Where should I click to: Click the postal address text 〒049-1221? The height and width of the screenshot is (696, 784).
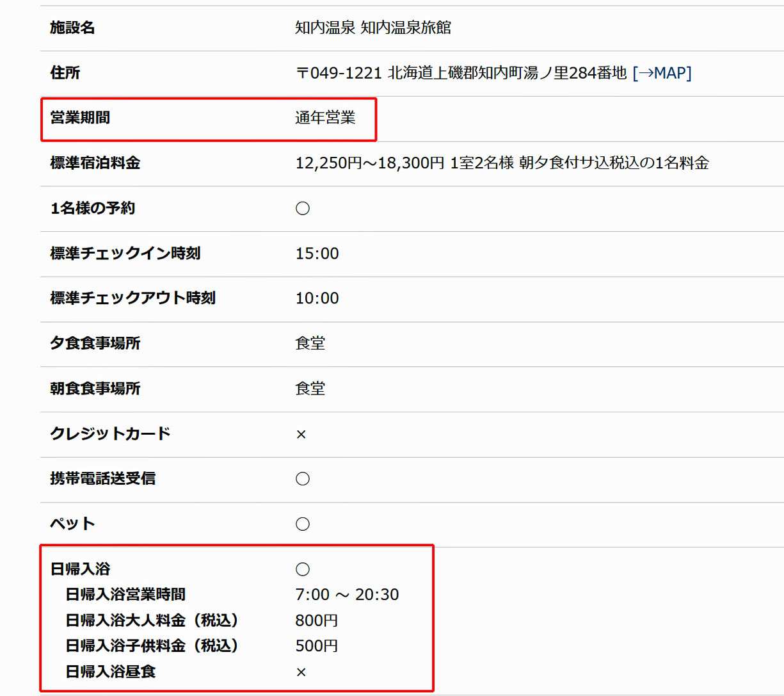pos(339,73)
